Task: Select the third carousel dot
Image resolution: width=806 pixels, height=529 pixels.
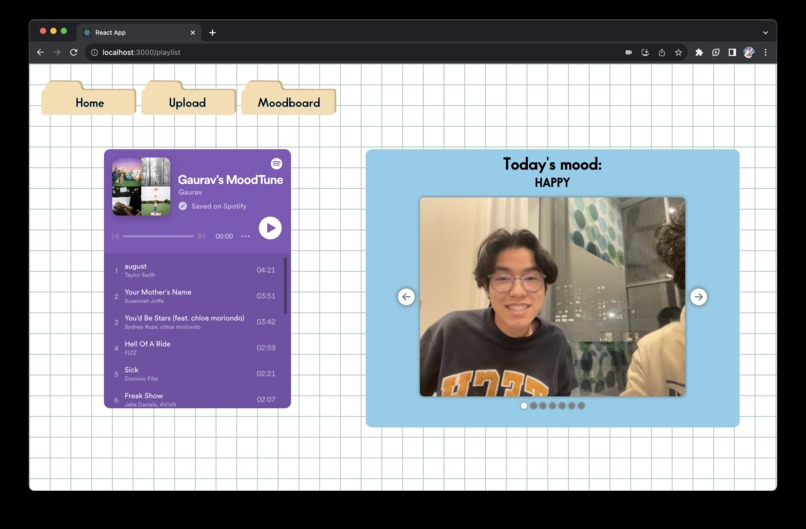Action: coord(543,406)
